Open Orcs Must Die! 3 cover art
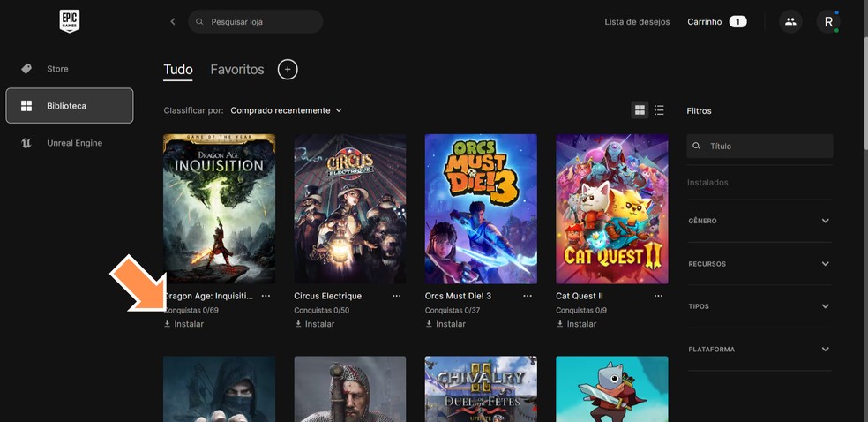The image size is (868, 422). tap(481, 208)
